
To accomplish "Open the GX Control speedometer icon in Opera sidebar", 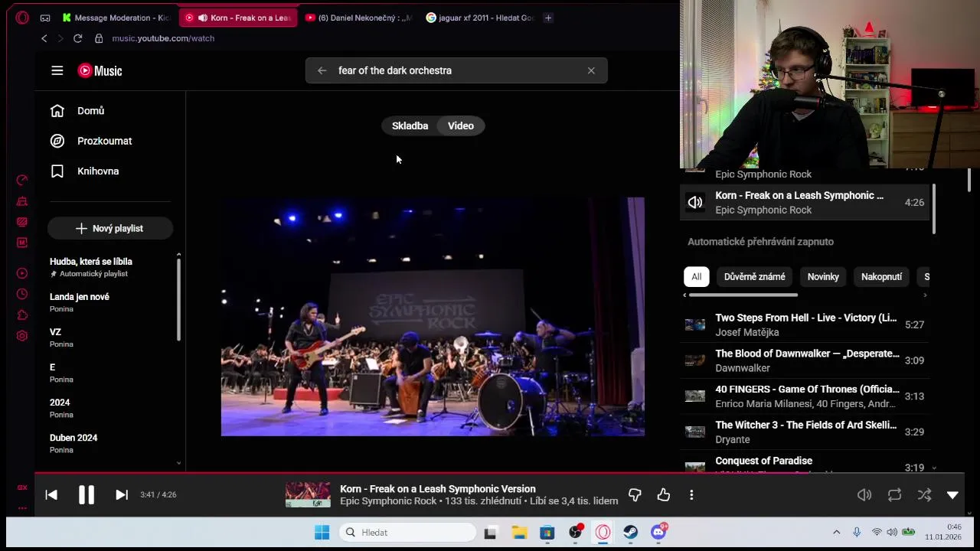I will coord(22,181).
